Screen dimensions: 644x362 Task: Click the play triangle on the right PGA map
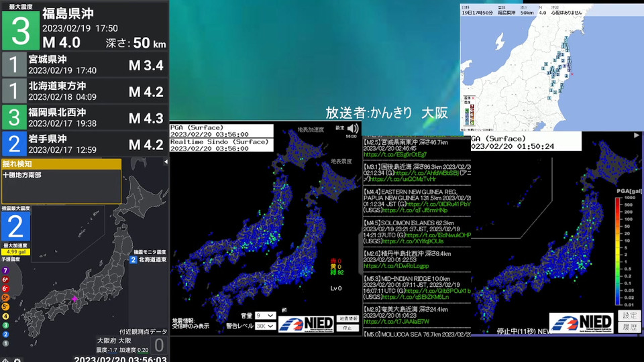(x=636, y=135)
